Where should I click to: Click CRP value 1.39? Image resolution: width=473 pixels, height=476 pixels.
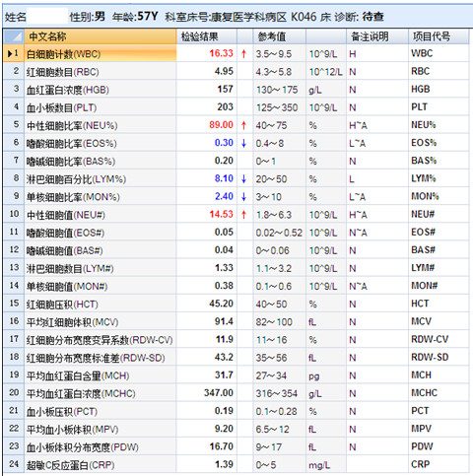click(x=224, y=464)
